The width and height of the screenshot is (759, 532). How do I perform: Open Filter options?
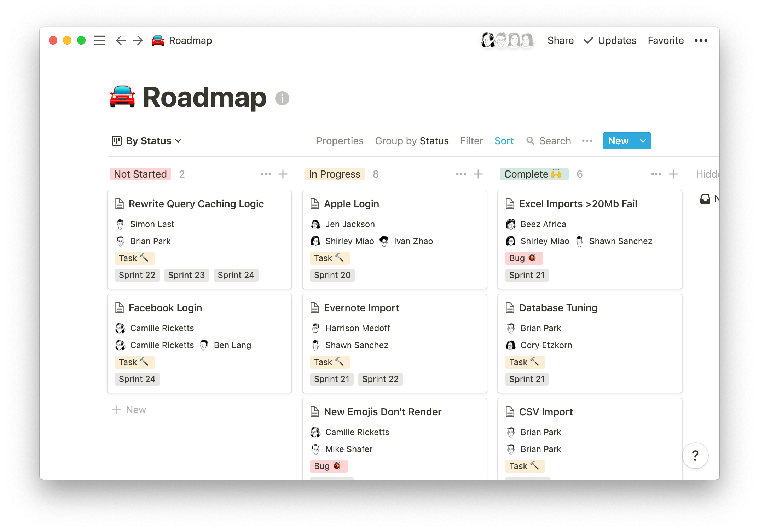tap(471, 141)
